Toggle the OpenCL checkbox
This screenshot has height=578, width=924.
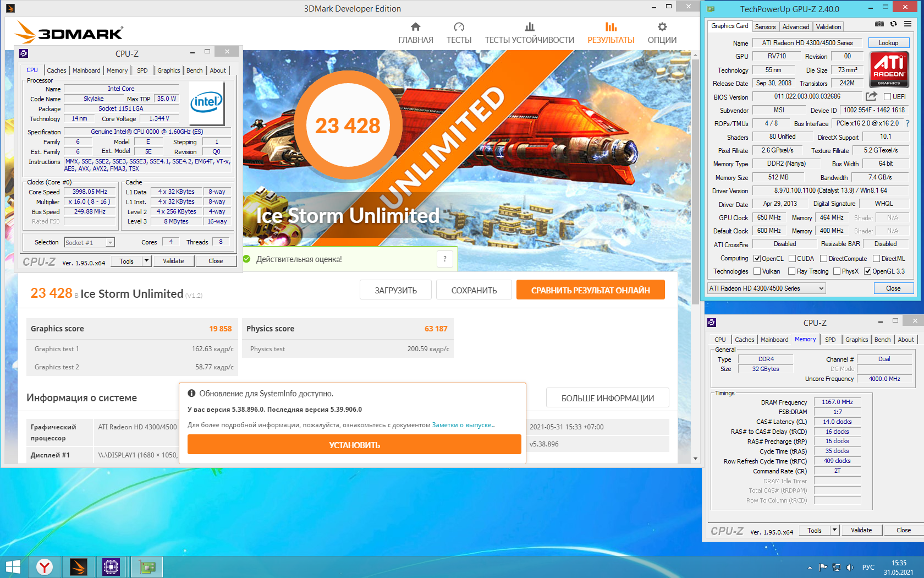757,259
